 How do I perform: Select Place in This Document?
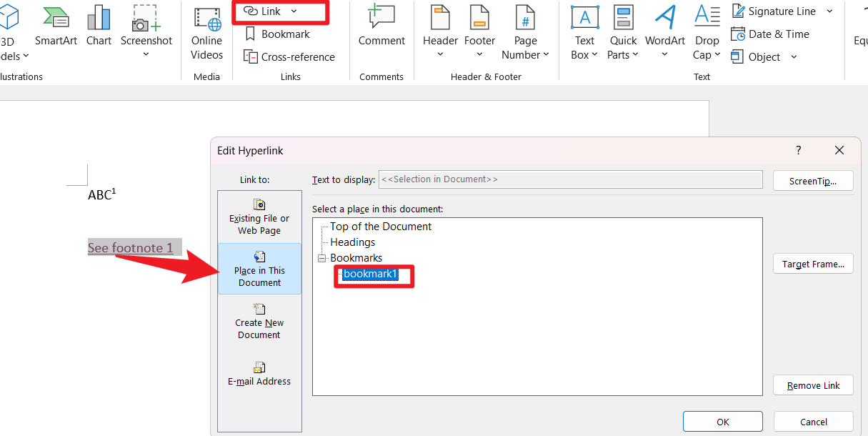[x=259, y=269]
